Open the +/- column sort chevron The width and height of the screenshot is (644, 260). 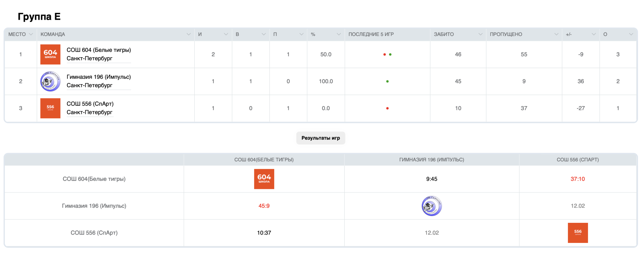coord(594,34)
